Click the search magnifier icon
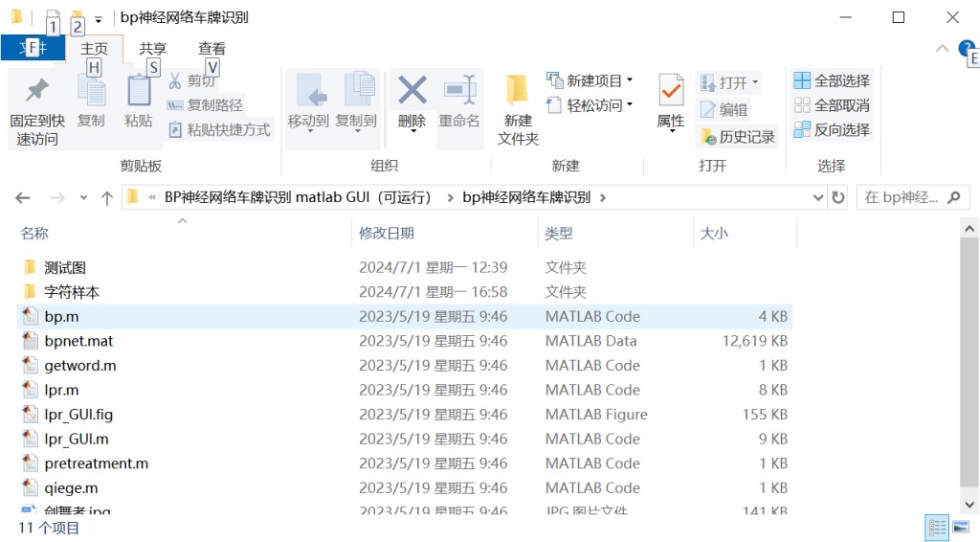 [954, 197]
